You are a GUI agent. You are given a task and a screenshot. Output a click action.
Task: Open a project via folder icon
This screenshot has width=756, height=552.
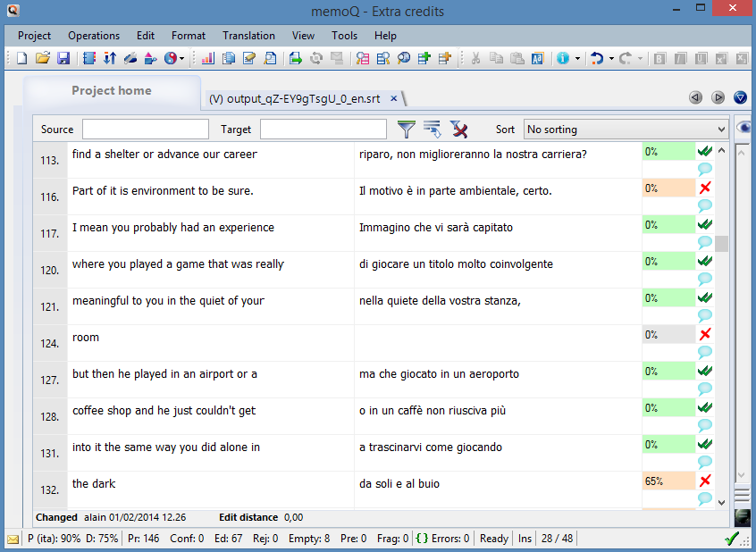42,58
